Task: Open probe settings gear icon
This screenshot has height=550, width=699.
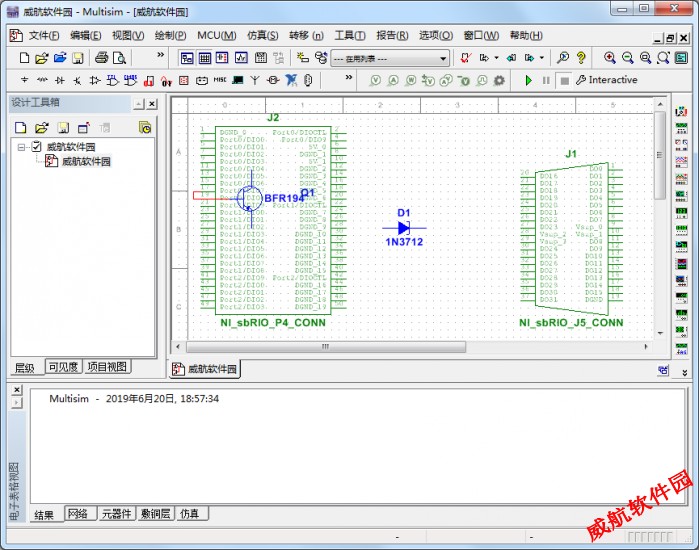Action: [x=499, y=81]
